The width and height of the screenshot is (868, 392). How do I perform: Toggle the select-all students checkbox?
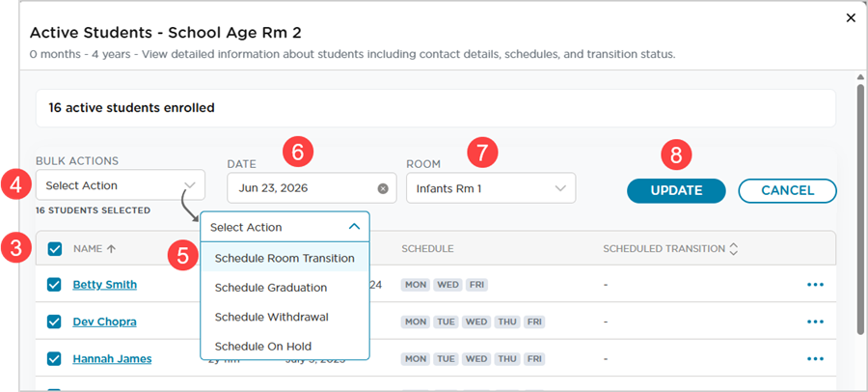click(54, 249)
